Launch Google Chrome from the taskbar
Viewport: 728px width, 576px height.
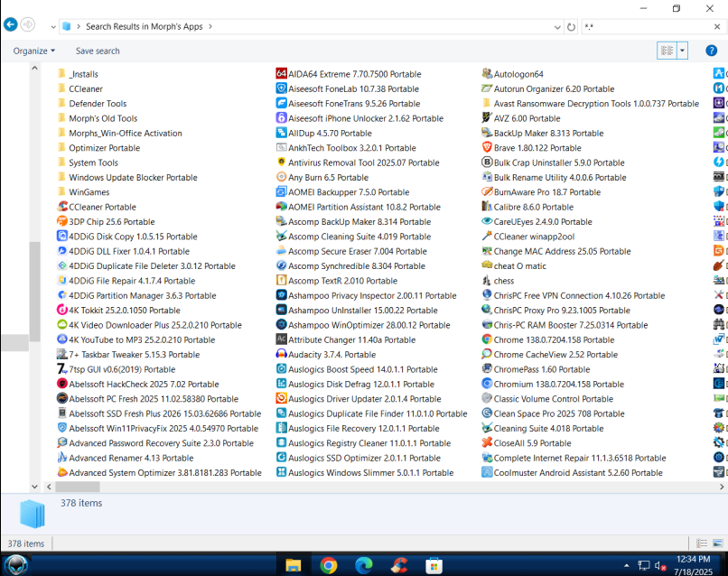(x=329, y=565)
